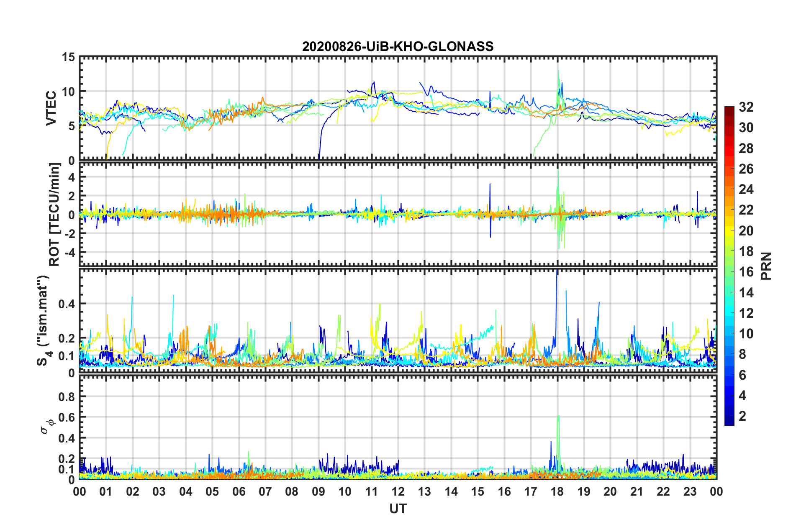The height and width of the screenshot is (532, 796).
Task: Click x-axis hour label 17
Action: coord(531,491)
